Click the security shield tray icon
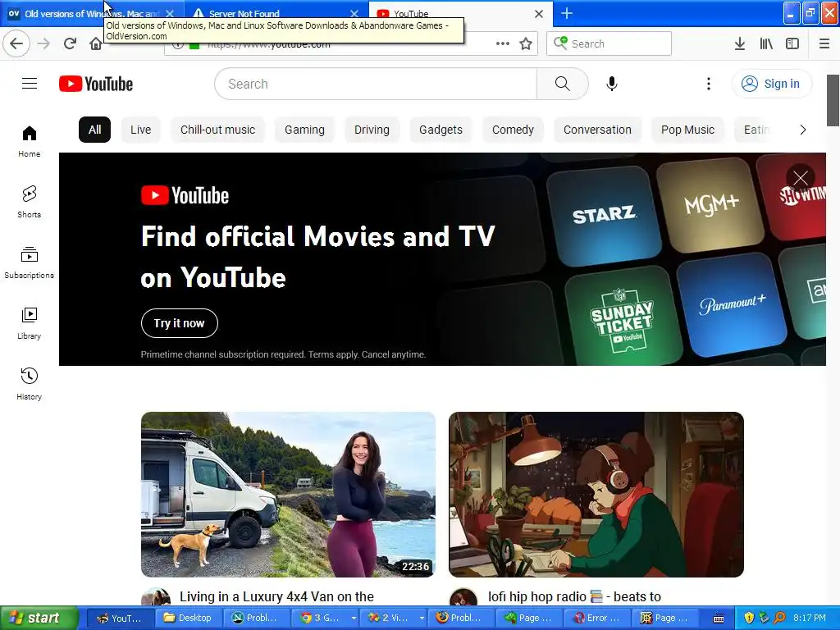The height and width of the screenshot is (630, 840). [749, 618]
